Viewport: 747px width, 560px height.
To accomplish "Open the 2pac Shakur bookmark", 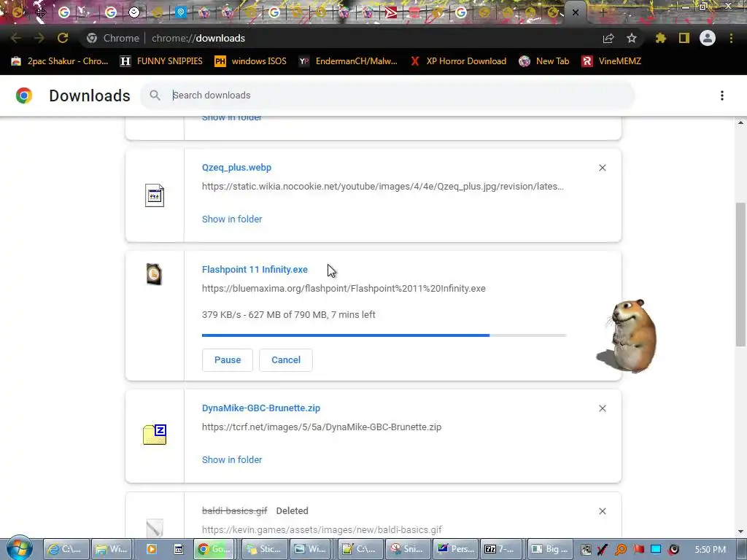I will [x=60, y=61].
